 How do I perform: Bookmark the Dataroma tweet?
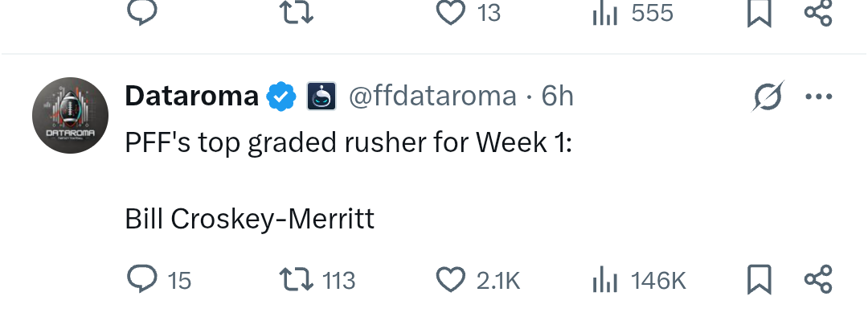(759, 279)
